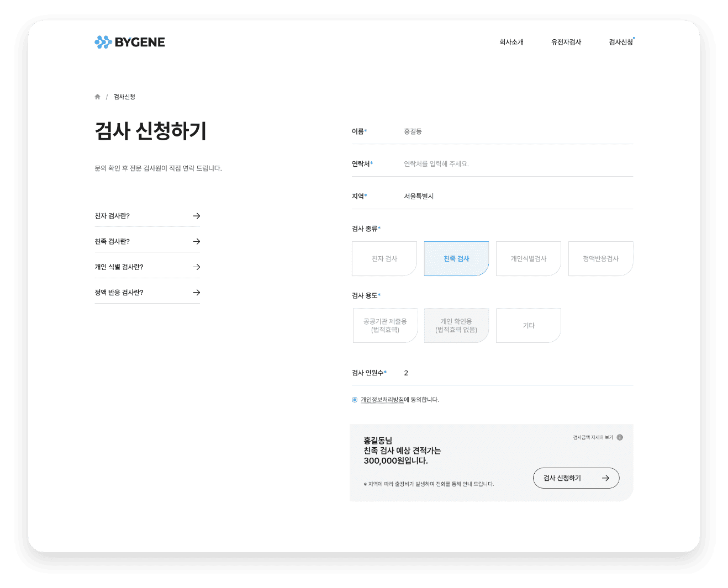Viewport: 728px width, 588px height.
Task: Select 공공기관 제출용 purpose option
Action: 385,325
